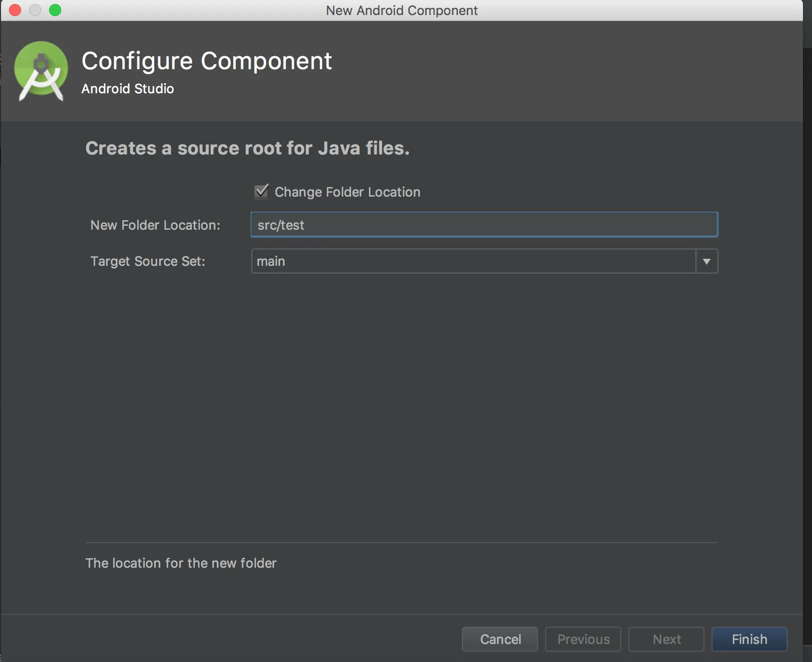Focus the New Folder Location text field
Viewport: 812px width, 662px height.
[484, 225]
